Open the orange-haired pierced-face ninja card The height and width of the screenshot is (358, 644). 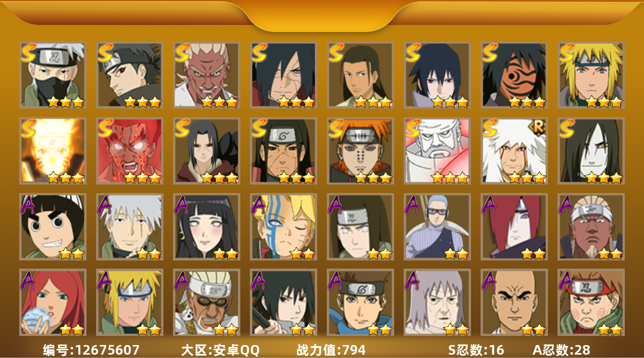tap(360, 150)
